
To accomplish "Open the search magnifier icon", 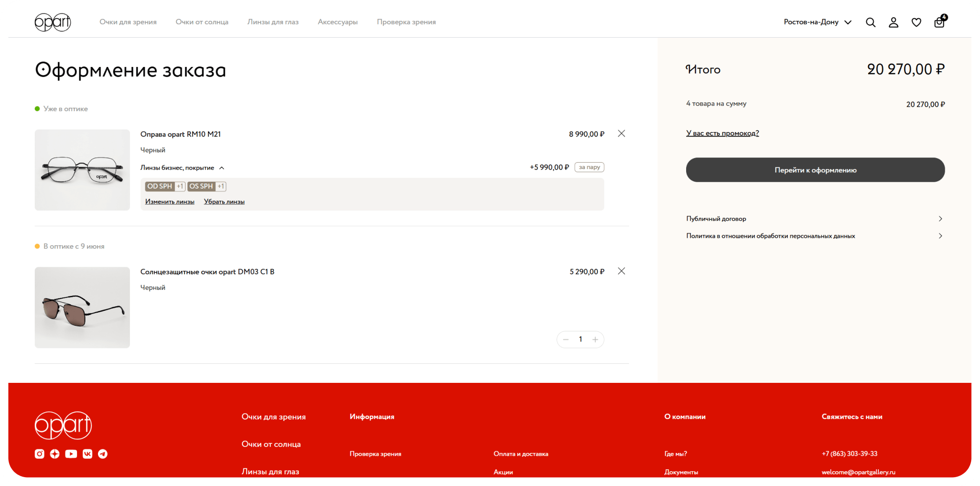I will point(870,22).
